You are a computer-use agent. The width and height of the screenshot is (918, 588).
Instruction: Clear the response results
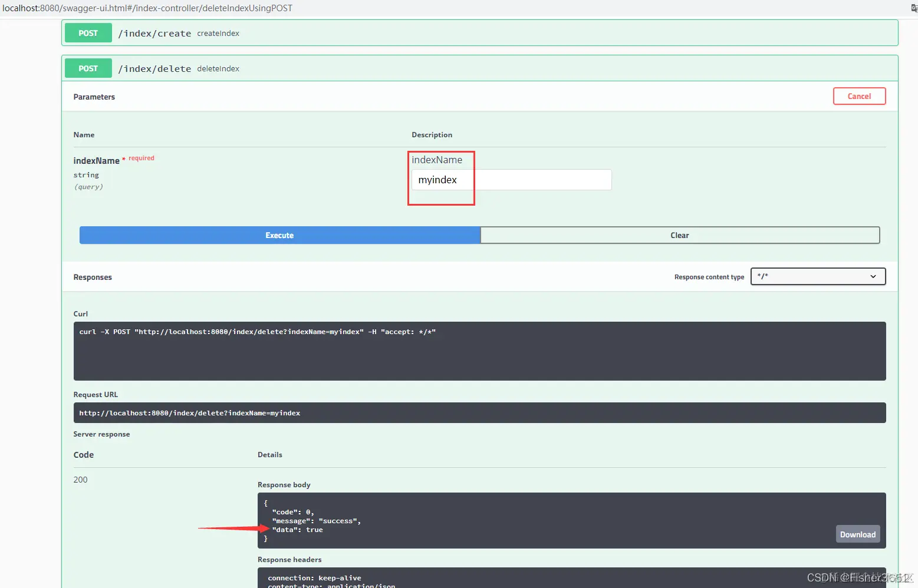pos(680,235)
